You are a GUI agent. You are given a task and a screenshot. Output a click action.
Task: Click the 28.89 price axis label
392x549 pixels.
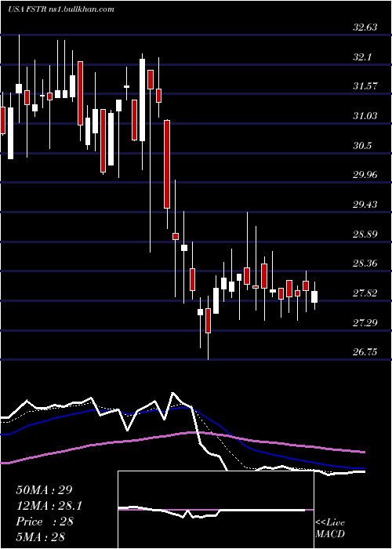click(x=365, y=234)
